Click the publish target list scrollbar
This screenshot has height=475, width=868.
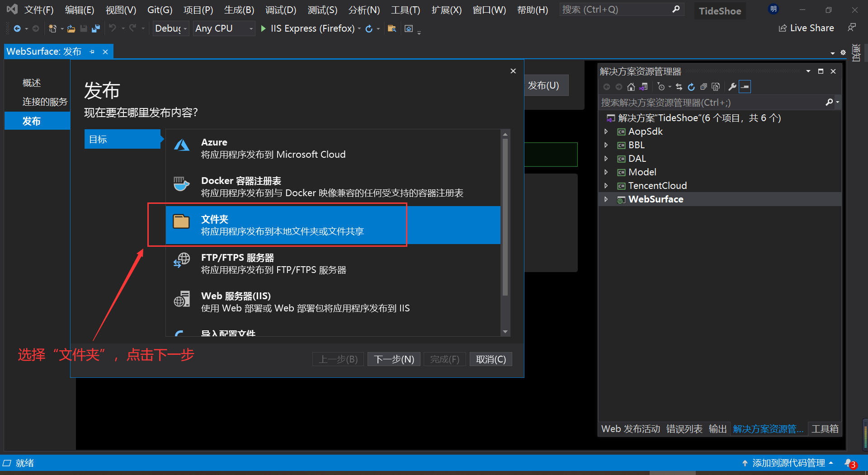pyautogui.click(x=505, y=217)
